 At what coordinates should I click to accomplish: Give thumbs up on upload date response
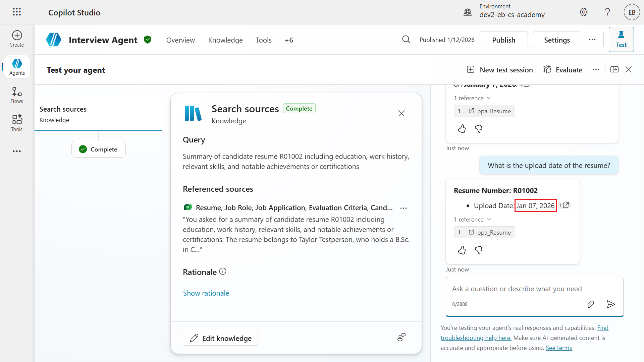coord(462,250)
